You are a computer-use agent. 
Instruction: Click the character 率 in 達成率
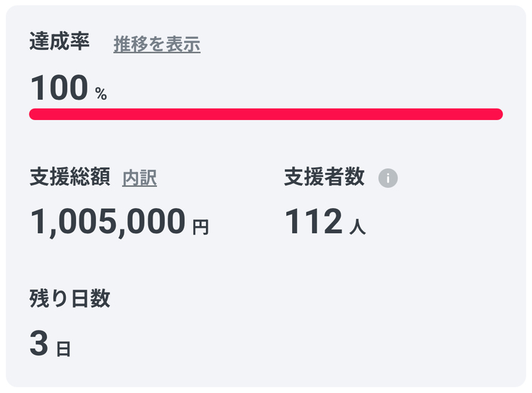click(80, 42)
